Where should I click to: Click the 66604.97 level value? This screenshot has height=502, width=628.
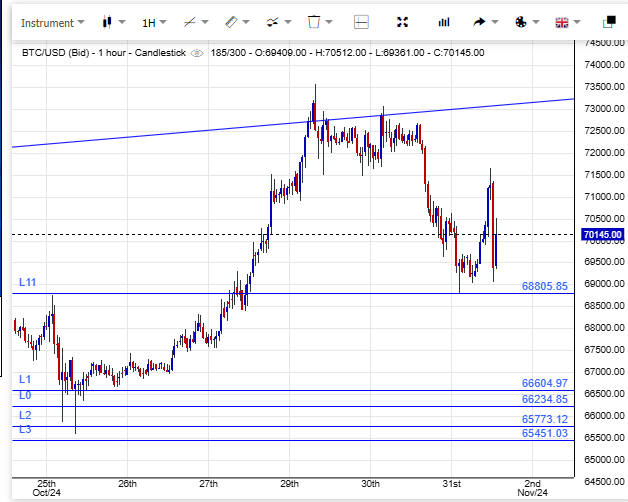pos(545,383)
